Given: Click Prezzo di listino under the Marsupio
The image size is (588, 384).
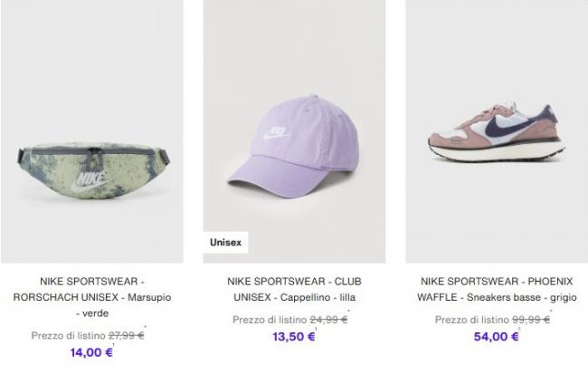Looking at the screenshot, I should (68, 335).
